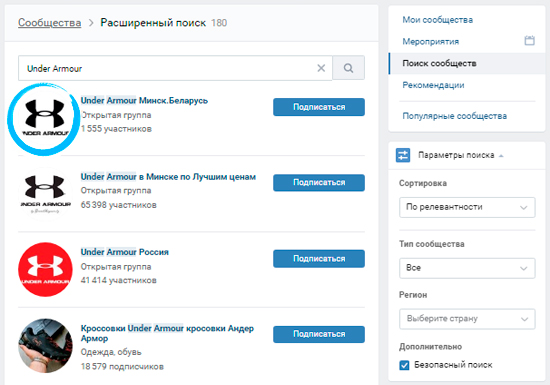Click the 1 555 участников text

[116, 129]
